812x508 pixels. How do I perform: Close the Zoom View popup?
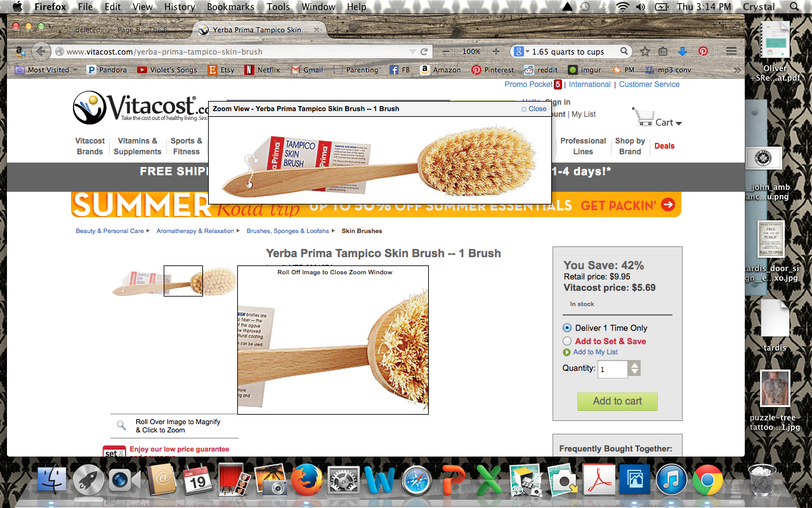tap(534, 109)
